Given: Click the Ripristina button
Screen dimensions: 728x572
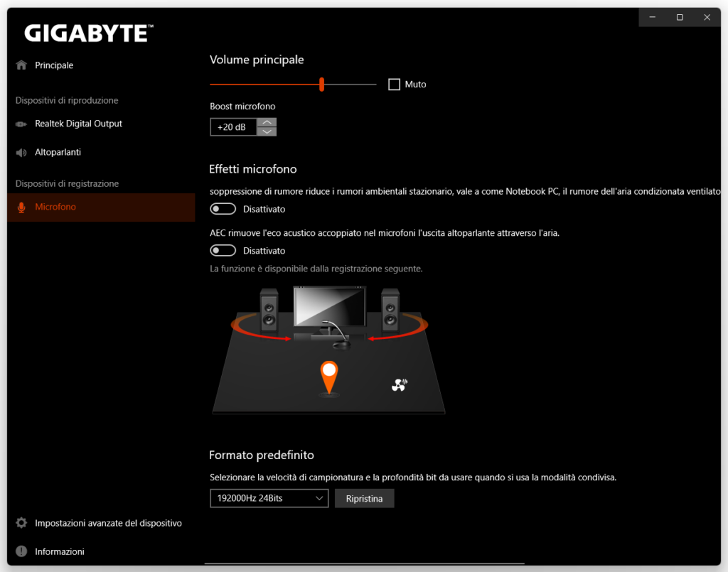Looking at the screenshot, I should (365, 498).
